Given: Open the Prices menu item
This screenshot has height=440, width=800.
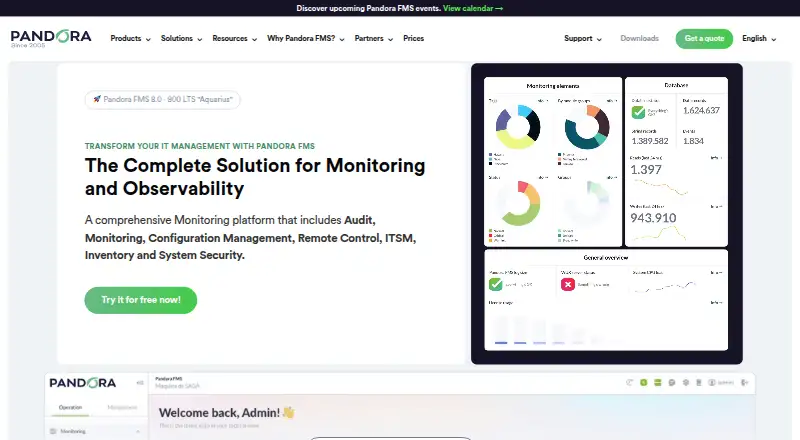Looking at the screenshot, I should pos(413,38).
